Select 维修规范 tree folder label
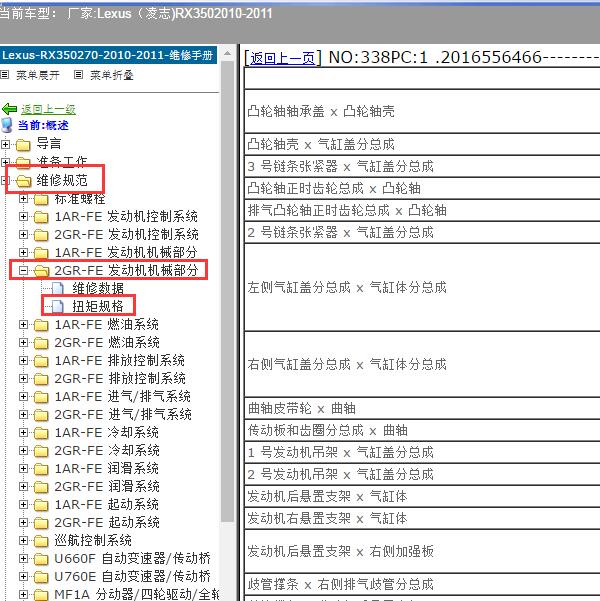This screenshot has width=600, height=601. [62, 181]
